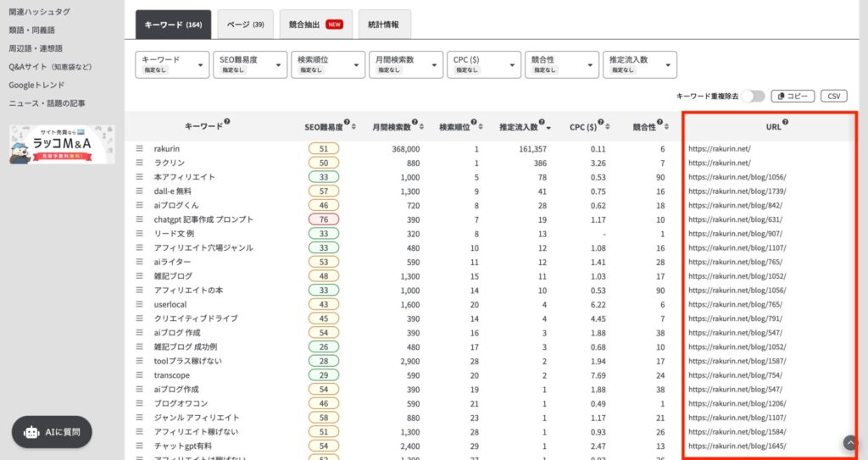Open ニュース・話題の記事 in the sidebar

[x=47, y=103]
